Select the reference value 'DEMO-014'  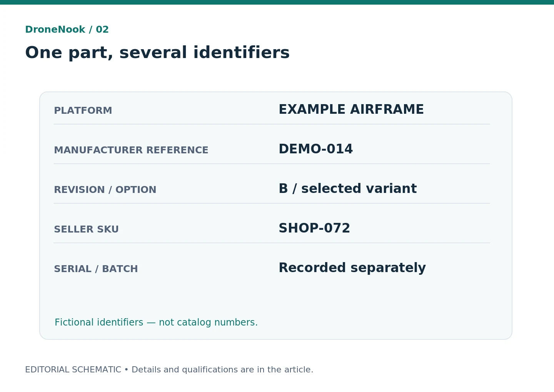(316, 149)
